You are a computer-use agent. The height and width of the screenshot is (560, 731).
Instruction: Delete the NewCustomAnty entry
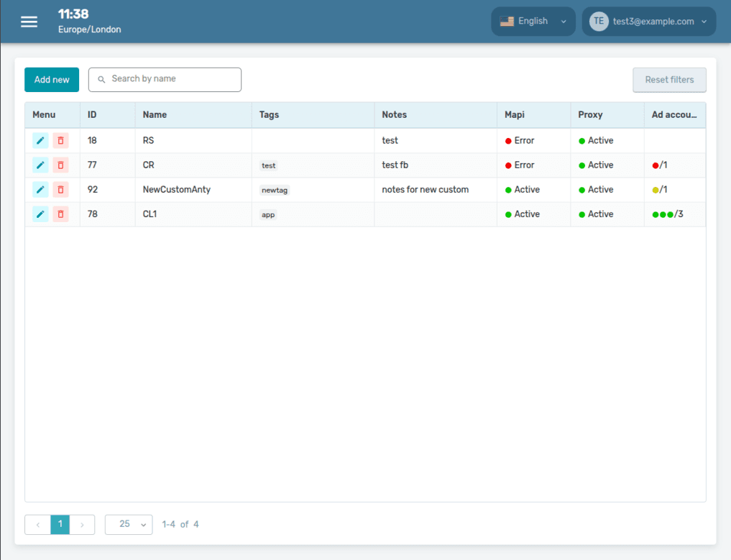click(x=60, y=190)
